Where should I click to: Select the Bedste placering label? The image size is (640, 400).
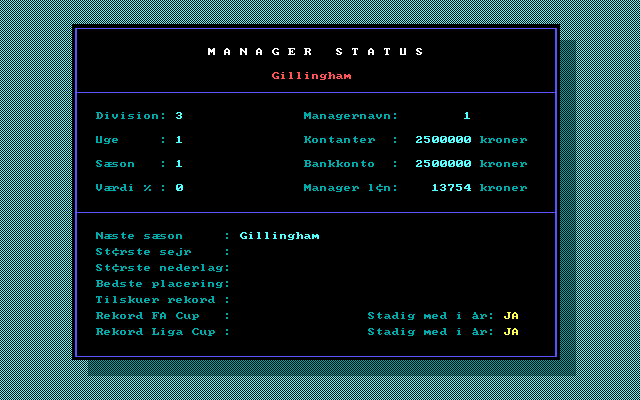163,283
